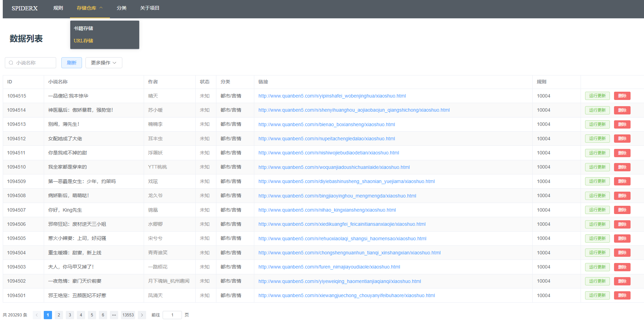Delete row 1094511
Viewport: 644px width, 334px height.
(622, 153)
